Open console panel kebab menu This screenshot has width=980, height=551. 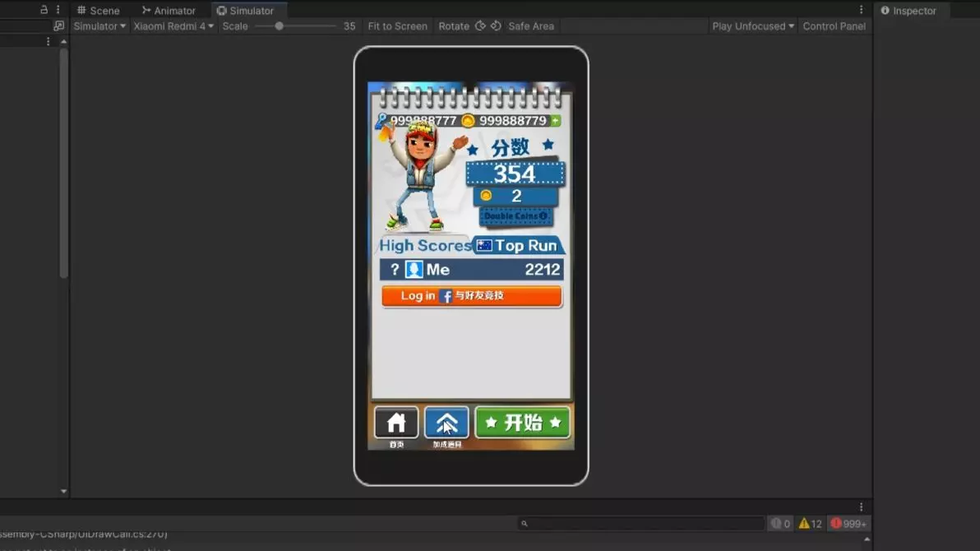point(862,507)
